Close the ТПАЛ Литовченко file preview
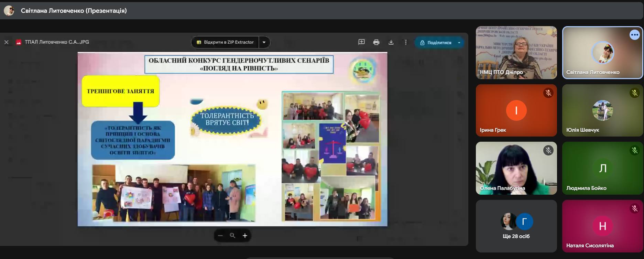644x259 pixels. pyautogui.click(x=7, y=42)
